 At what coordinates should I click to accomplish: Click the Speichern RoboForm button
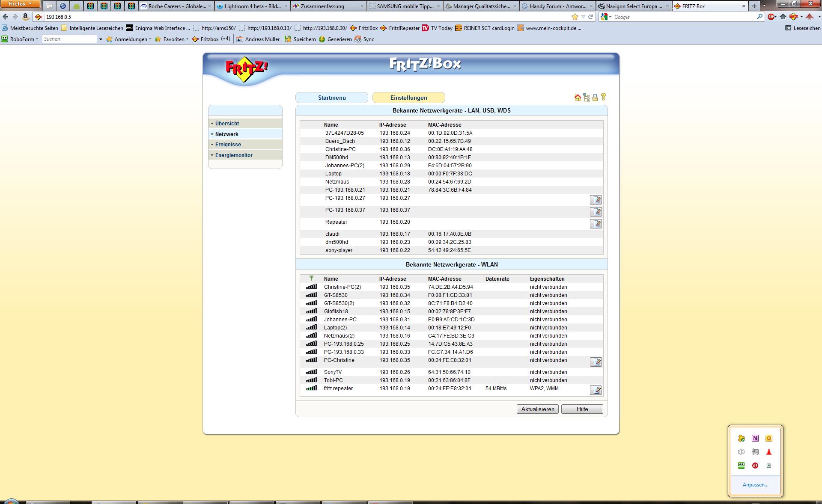click(300, 39)
